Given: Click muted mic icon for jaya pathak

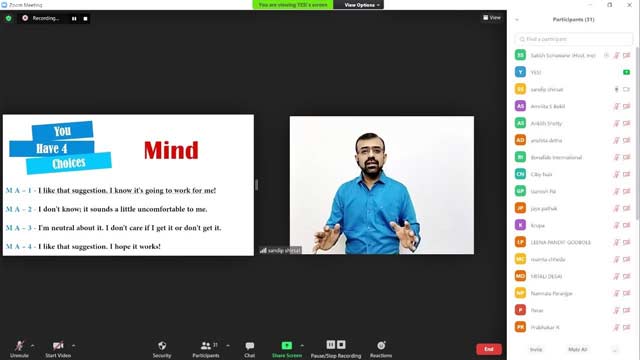Looking at the screenshot, I should pos(616,209).
